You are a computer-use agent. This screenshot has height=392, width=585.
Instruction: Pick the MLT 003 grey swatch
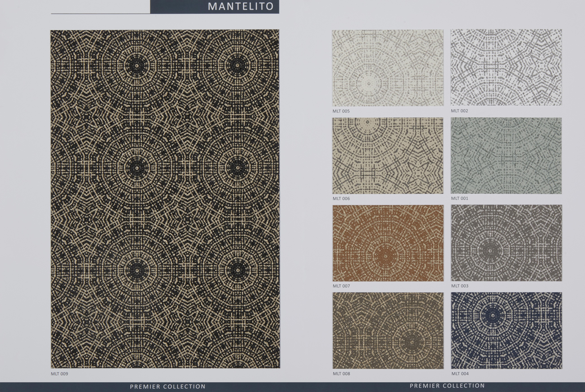(506, 243)
